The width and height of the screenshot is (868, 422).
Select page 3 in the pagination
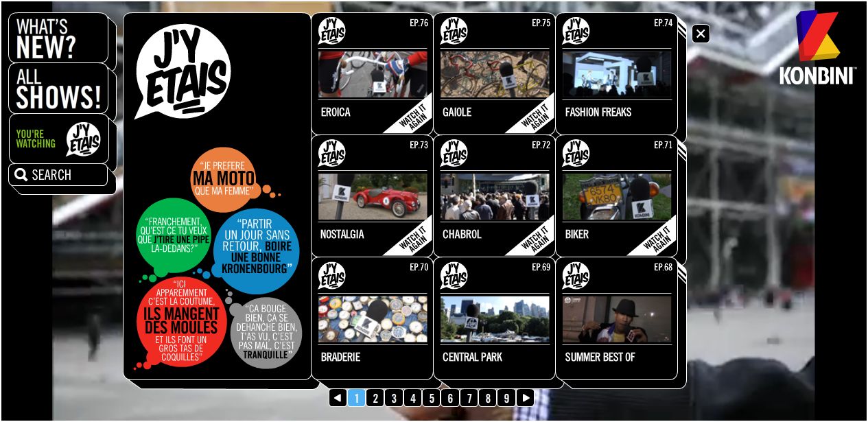click(394, 398)
